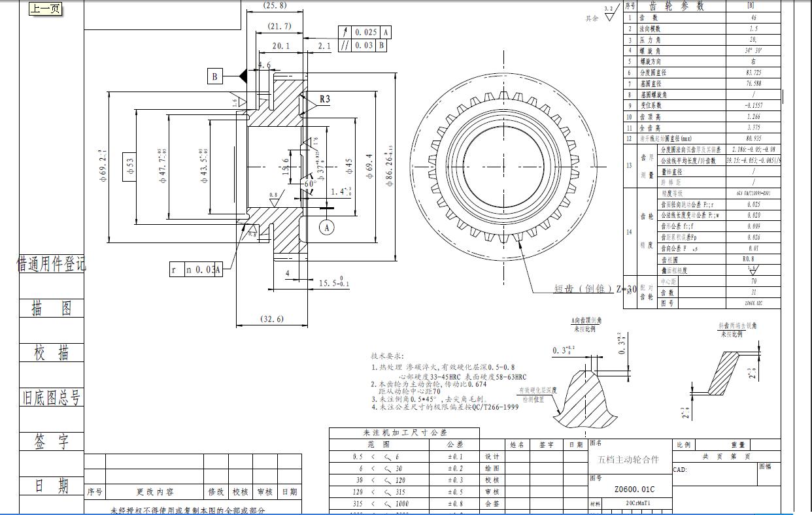Select the φ45 diameter dimension
The width and height of the screenshot is (812, 515).
(348, 165)
